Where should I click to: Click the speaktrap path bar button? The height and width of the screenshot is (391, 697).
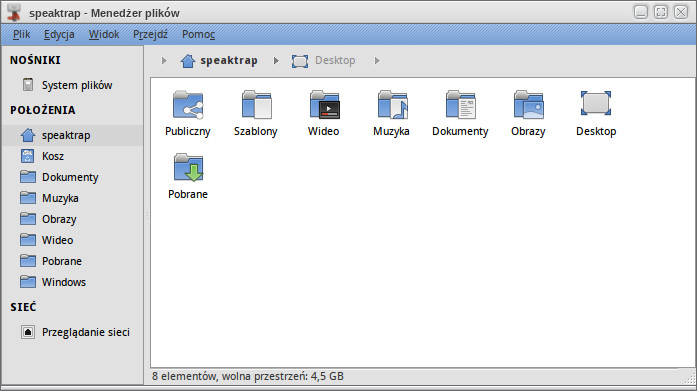point(219,60)
